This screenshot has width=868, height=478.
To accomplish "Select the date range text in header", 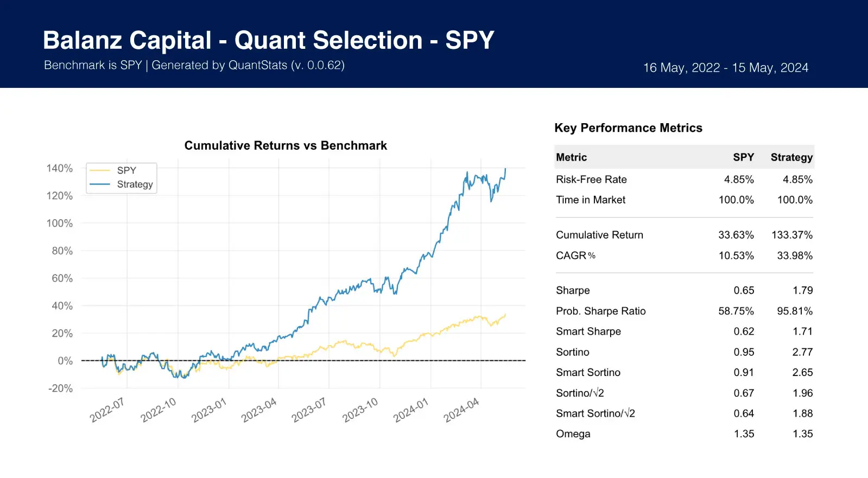I will click(725, 68).
